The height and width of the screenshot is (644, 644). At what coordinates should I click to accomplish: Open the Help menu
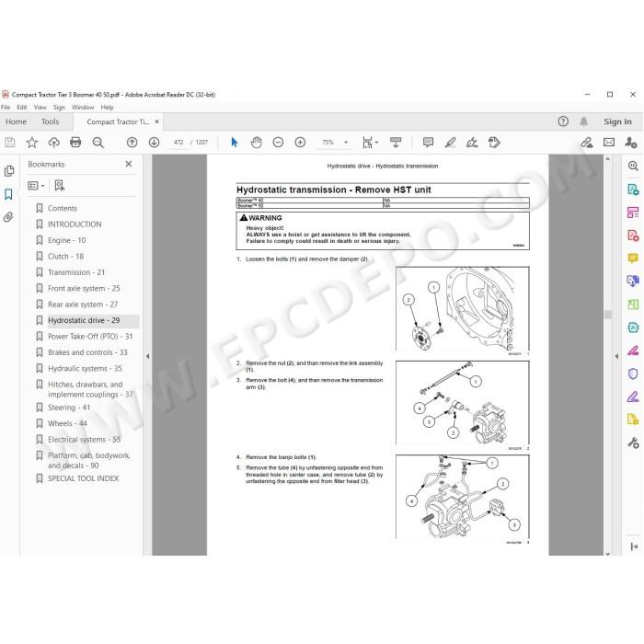tap(107, 108)
